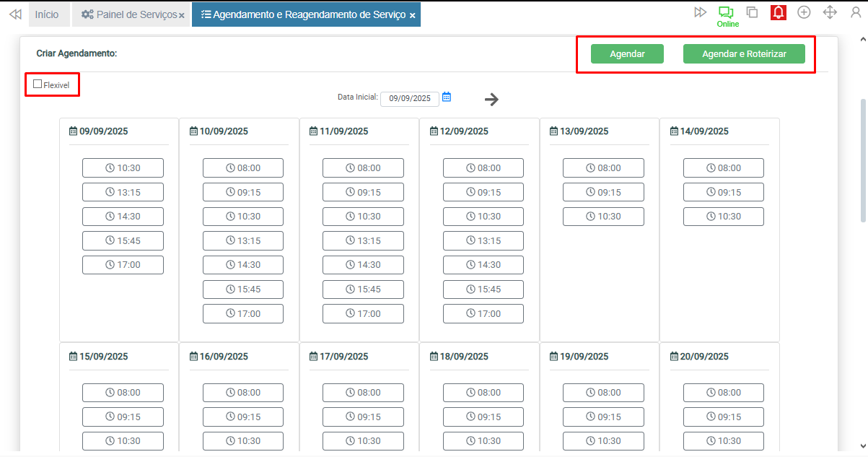Close the Painel de Serviços tab
Image resolution: width=868 pixels, height=457 pixels.
coord(181,15)
